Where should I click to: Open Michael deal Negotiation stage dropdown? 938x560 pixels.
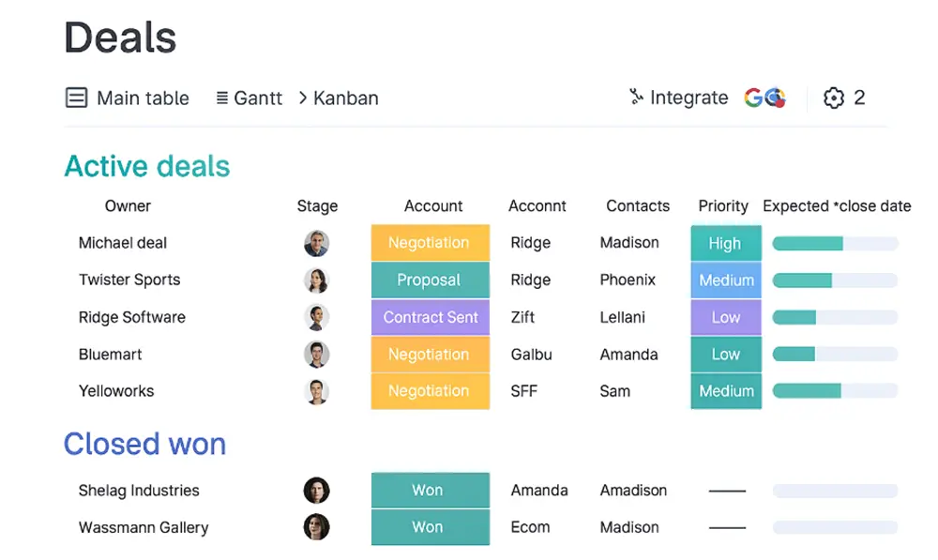pyautogui.click(x=431, y=243)
